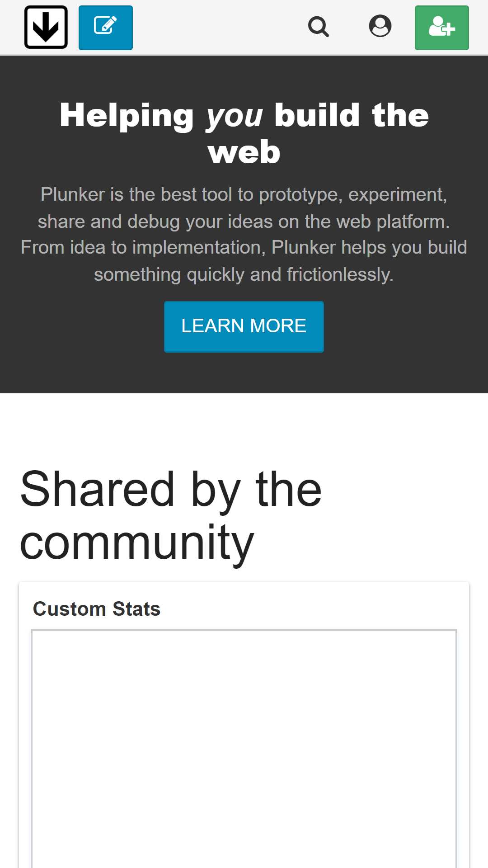Image resolution: width=488 pixels, height=868 pixels.
Task: Click the user account circle icon
Action: tap(380, 27)
